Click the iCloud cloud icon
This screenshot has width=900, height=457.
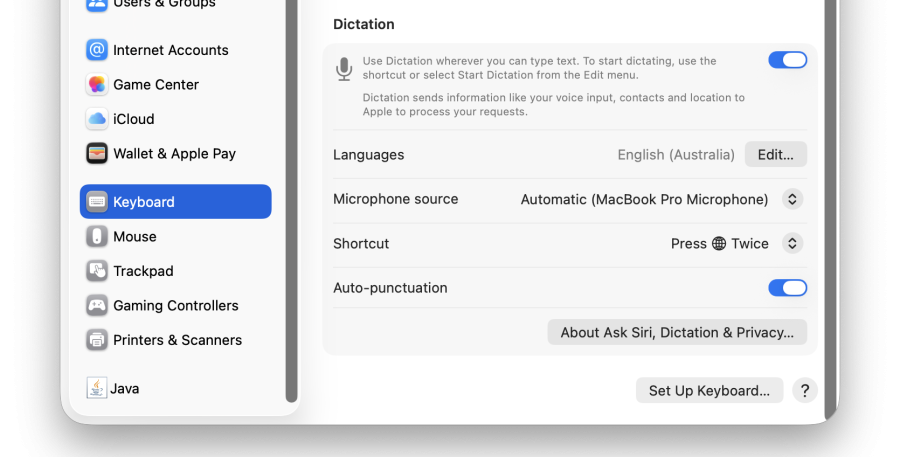tap(96, 119)
